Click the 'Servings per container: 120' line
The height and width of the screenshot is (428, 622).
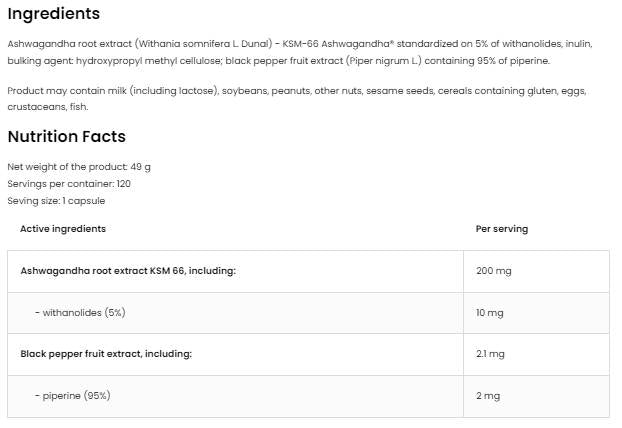[x=69, y=184]
